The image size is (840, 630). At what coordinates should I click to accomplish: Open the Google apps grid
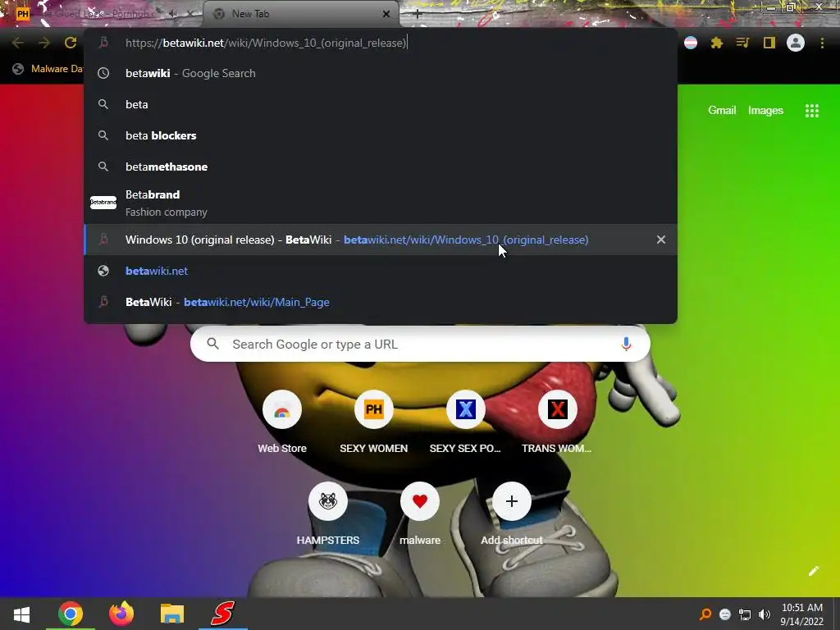point(811,111)
